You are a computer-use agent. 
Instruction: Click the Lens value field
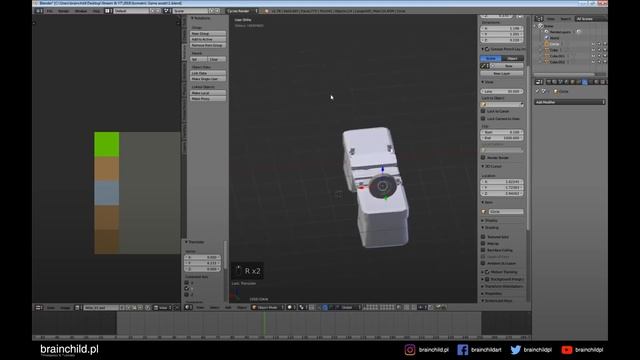click(x=502, y=91)
